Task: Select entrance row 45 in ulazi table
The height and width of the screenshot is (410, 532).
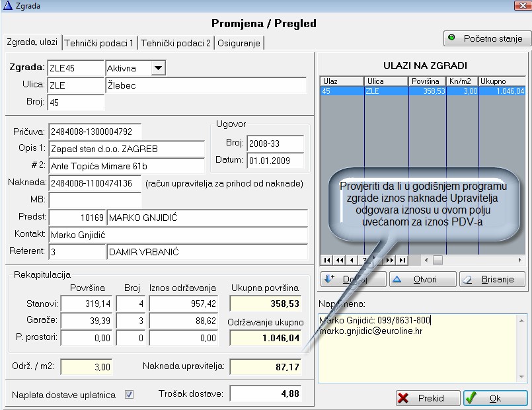Action: [x=422, y=91]
